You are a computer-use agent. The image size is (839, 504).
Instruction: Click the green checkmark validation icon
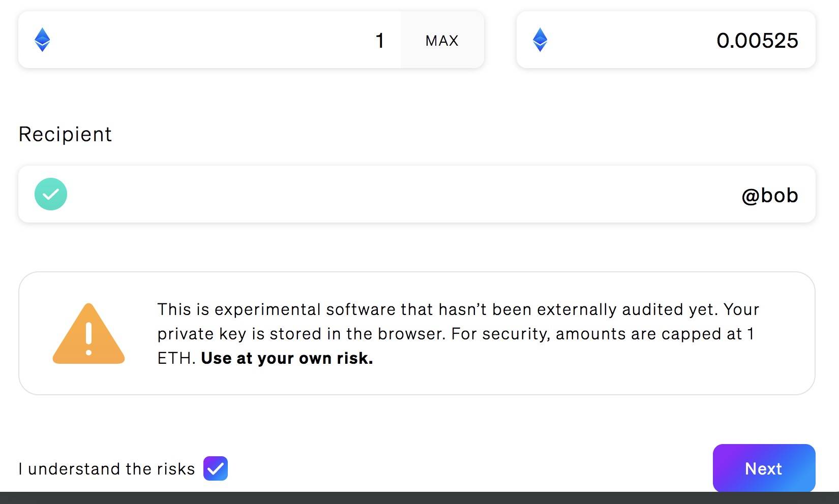pyautogui.click(x=51, y=194)
